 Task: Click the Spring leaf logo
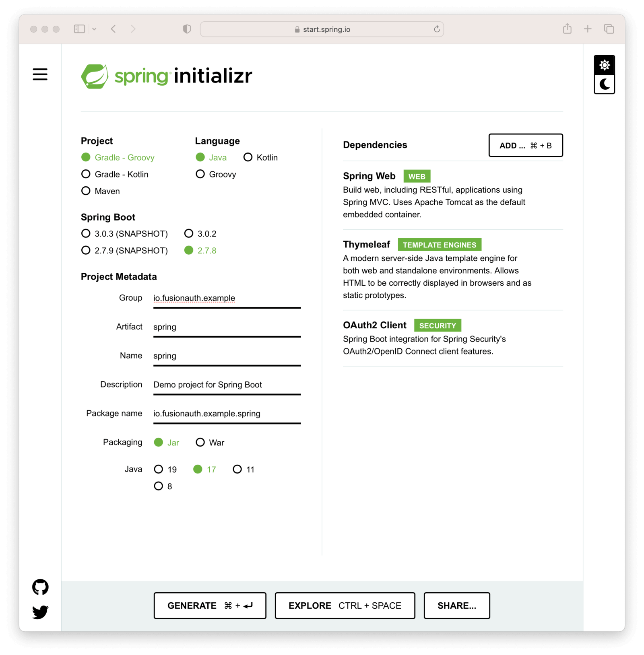95,76
